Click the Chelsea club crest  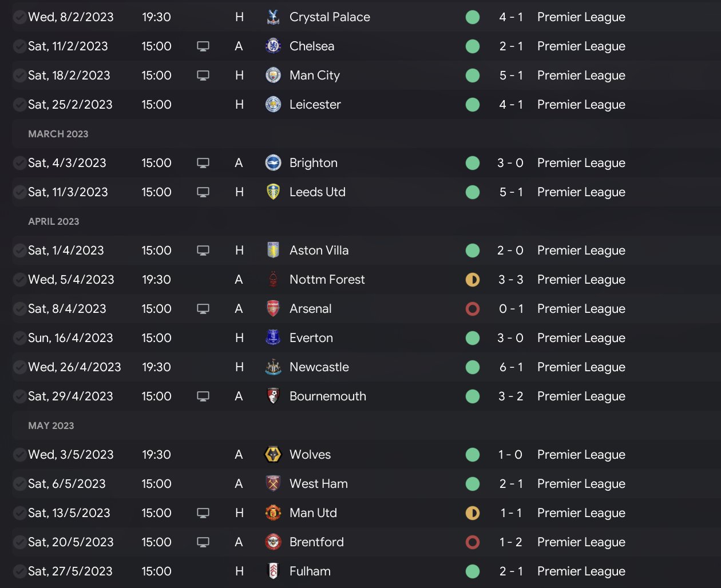pyautogui.click(x=273, y=46)
